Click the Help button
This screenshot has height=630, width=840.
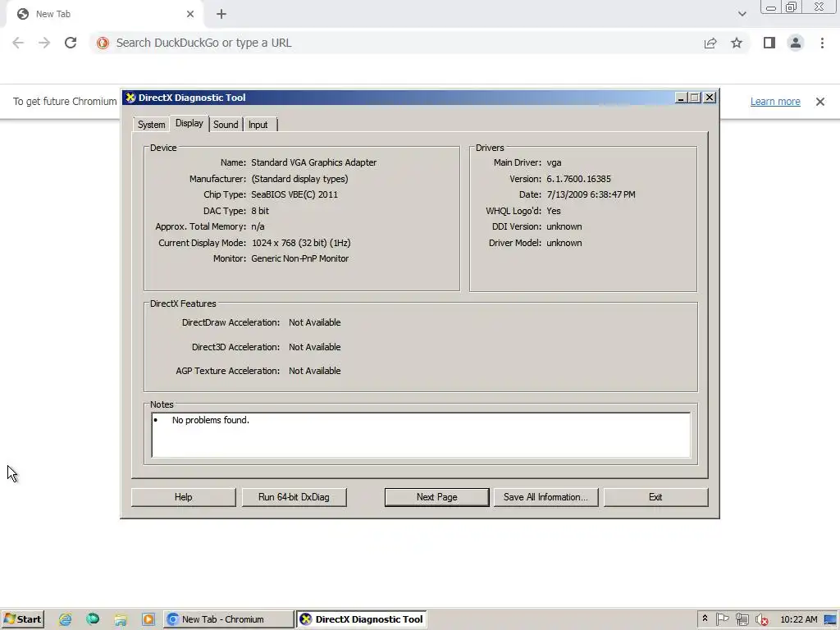[x=183, y=497]
